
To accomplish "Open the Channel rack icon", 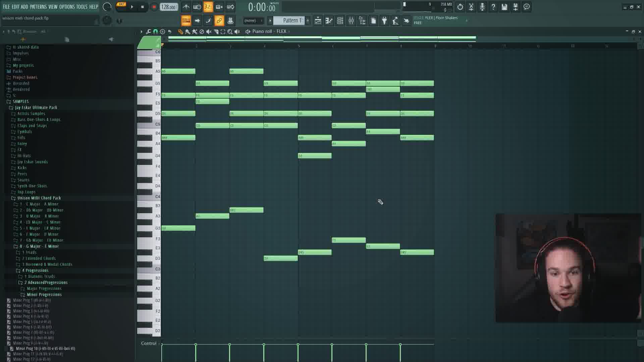I will (340, 21).
